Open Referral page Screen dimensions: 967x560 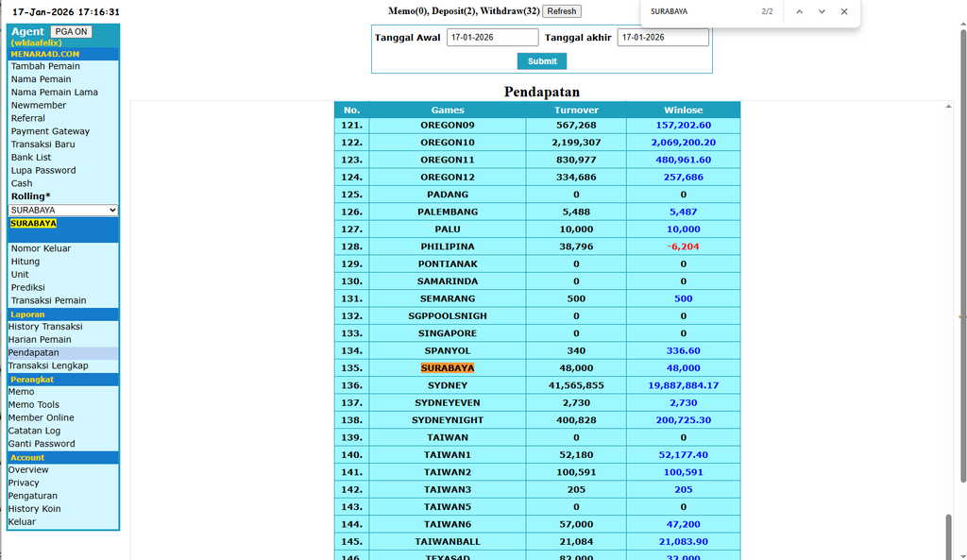click(x=27, y=118)
